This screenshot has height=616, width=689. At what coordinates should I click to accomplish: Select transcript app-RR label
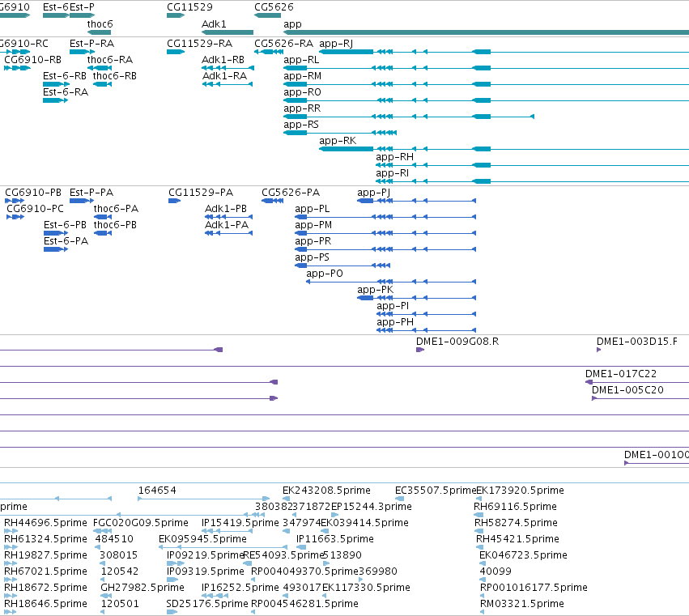point(302,109)
